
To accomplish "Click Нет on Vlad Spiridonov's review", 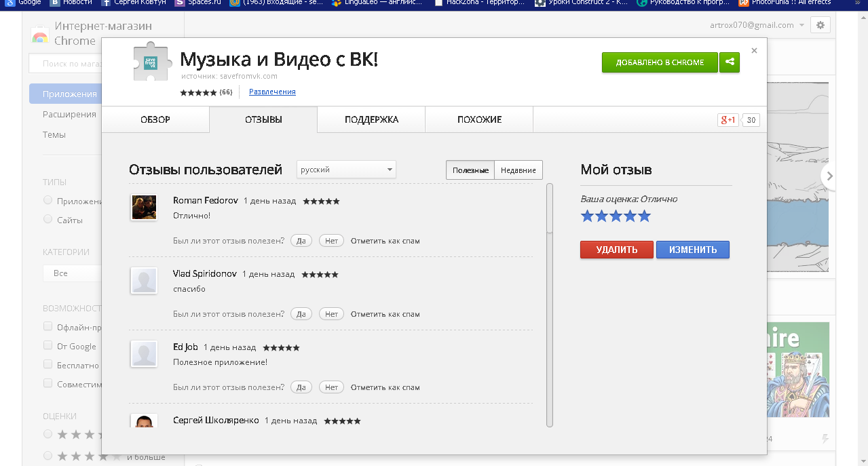I will [331, 314].
